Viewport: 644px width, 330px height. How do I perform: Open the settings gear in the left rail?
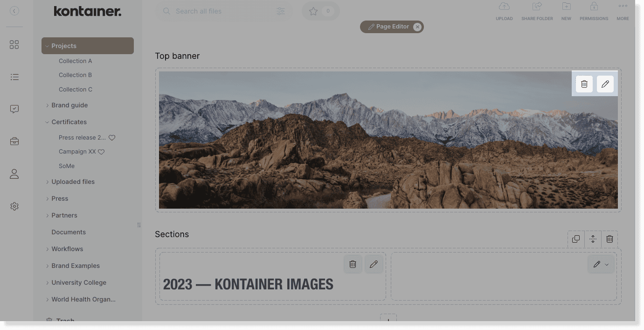point(14,206)
